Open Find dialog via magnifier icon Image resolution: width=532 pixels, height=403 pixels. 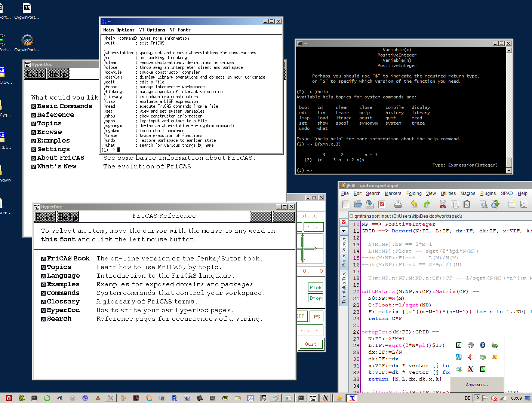point(483,204)
